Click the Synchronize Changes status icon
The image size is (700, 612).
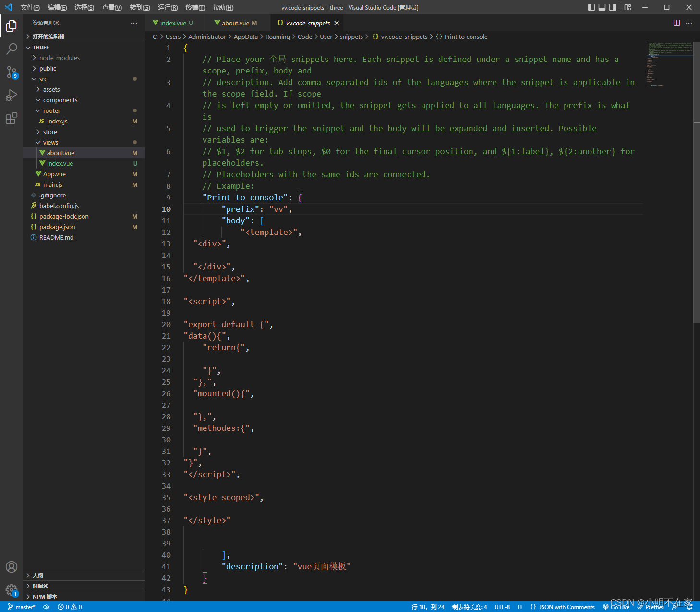click(x=47, y=607)
